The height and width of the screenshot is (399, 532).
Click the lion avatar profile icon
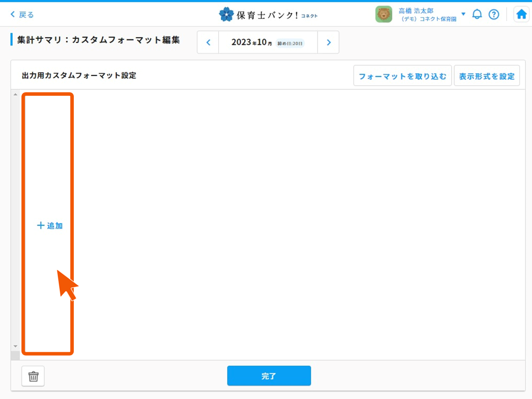[383, 13]
